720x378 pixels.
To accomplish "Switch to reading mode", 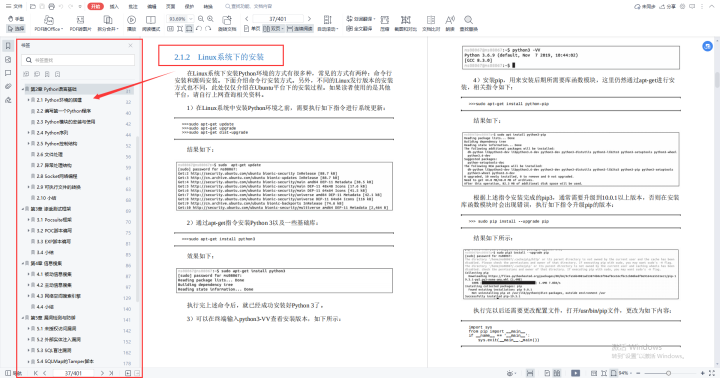I will coord(151,23).
